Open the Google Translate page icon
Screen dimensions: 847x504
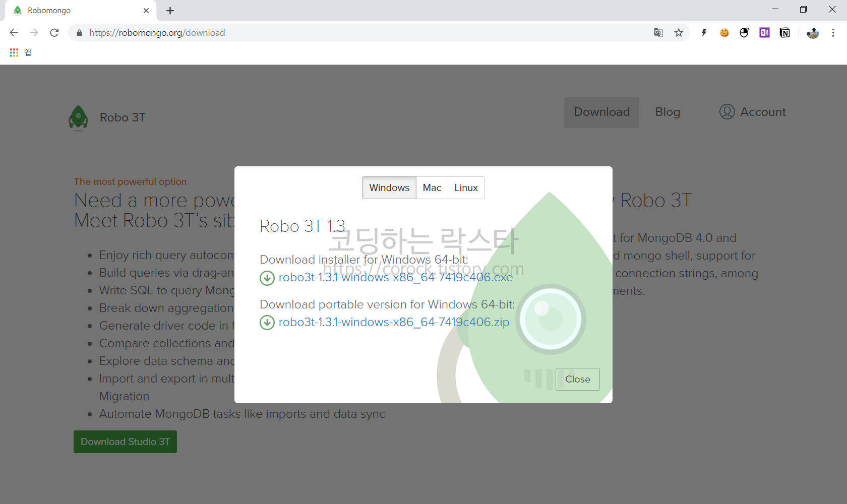pos(658,33)
